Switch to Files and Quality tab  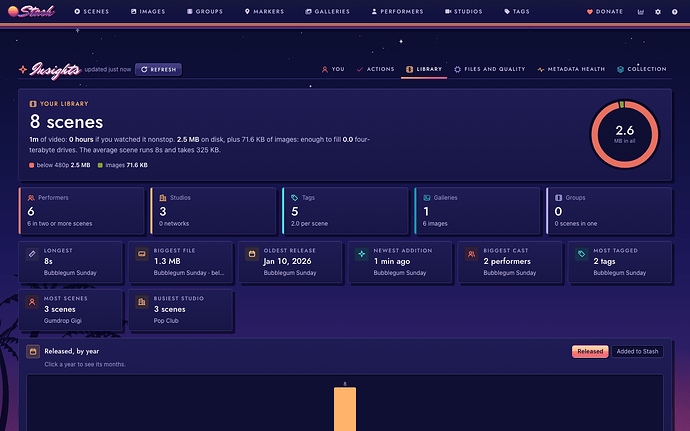tap(490, 69)
